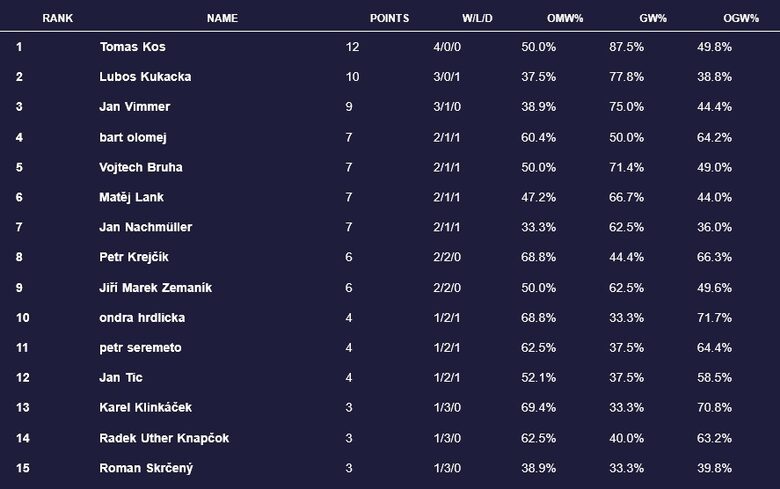
Task: Click the GW% column header
Action: point(654,18)
